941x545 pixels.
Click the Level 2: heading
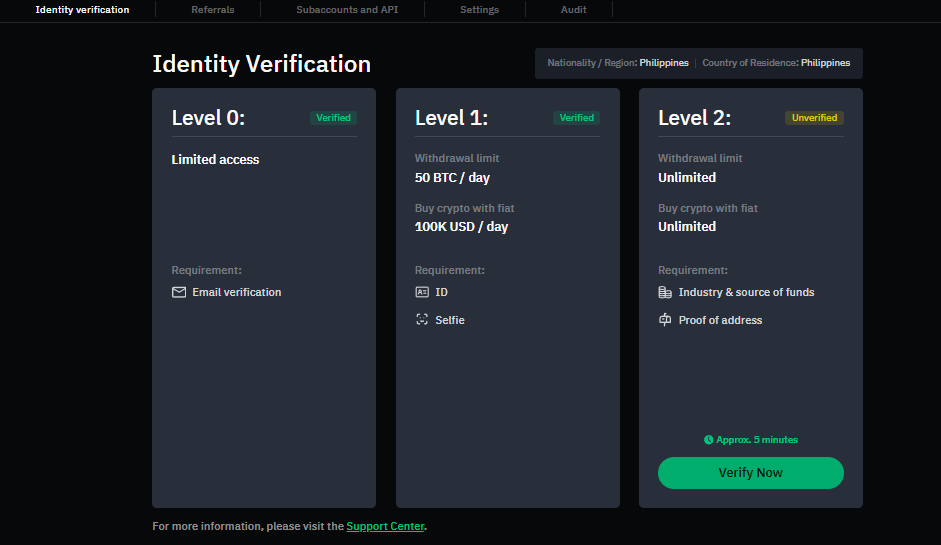(694, 118)
